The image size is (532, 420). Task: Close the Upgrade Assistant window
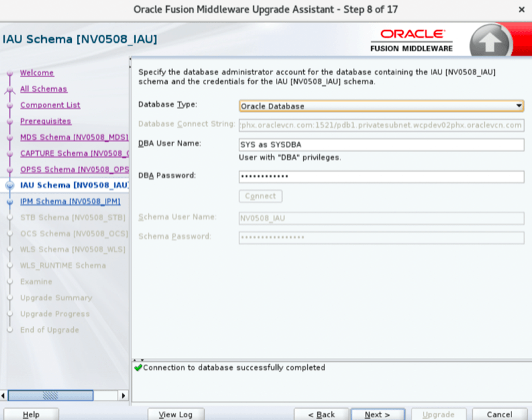521,9
